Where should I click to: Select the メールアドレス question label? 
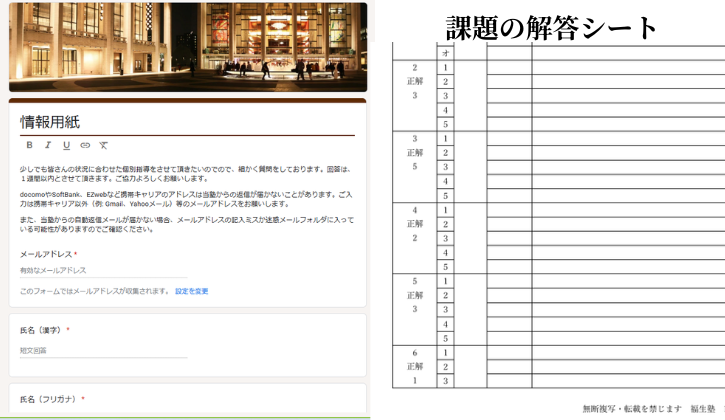[46, 254]
